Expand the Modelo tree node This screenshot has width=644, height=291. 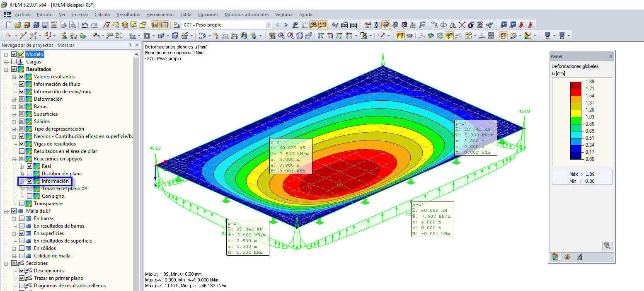[x=6, y=54]
